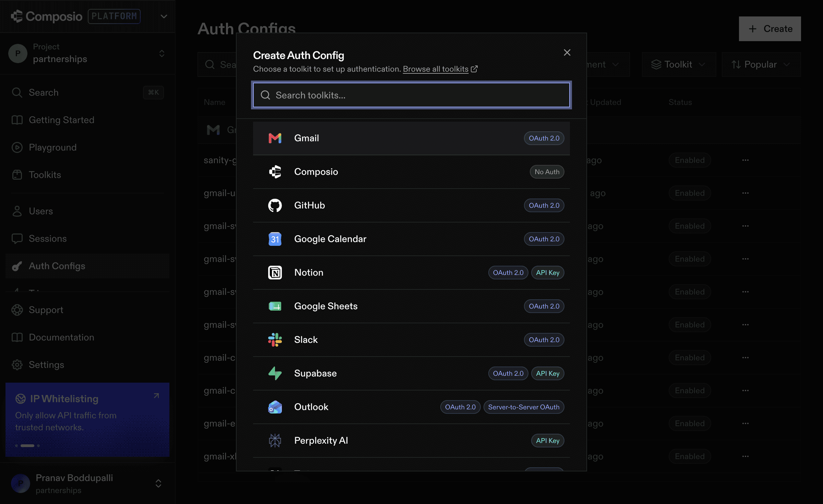Focus the Search toolkits field
The image size is (823, 504).
pyautogui.click(x=411, y=95)
